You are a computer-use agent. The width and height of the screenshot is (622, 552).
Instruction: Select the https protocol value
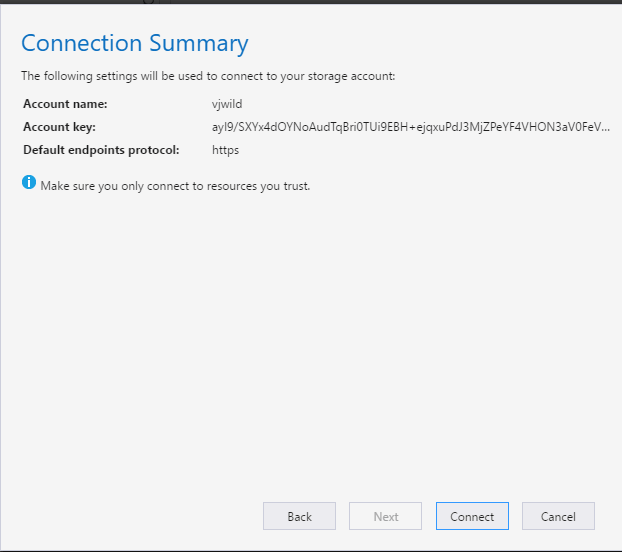(x=225, y=150)
